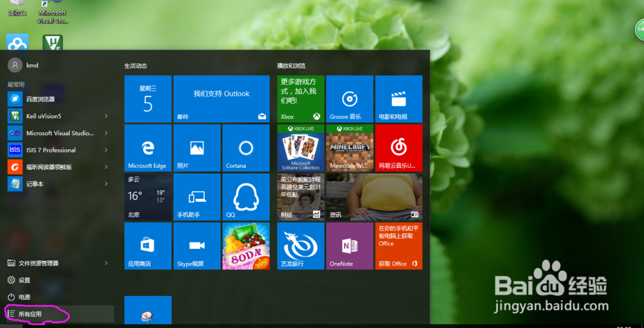The image size is (644, 328).
Task: Open the Xbox tile
Action: (x=301, y=99)
